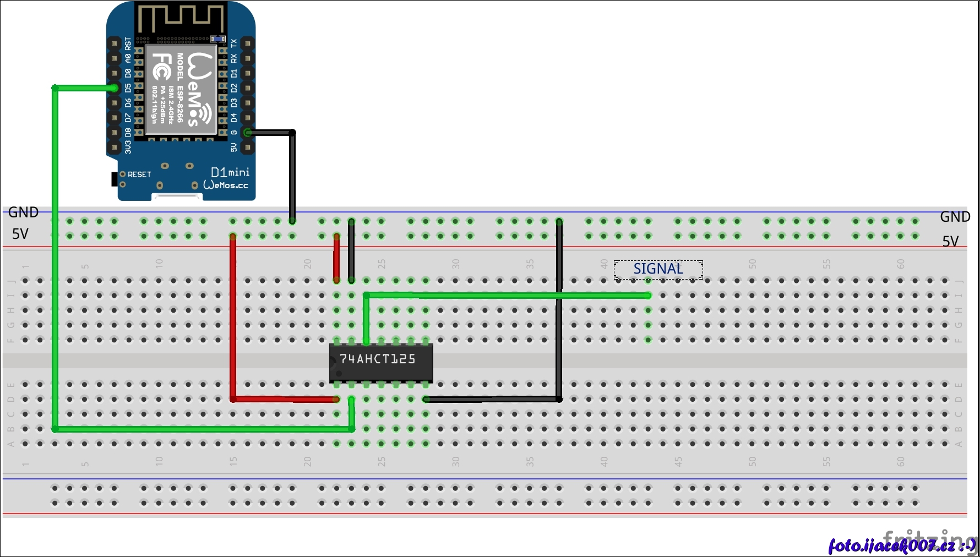The width and height of the screenshot is (980, 557).
Task: Click the top-left GND rail label
Action: click(x=23, y=212)
